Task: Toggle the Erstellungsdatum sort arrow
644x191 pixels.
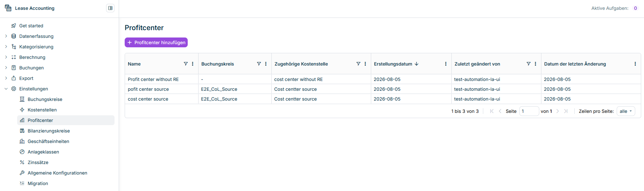Action: pyautogui.click(x=417, y=64)
